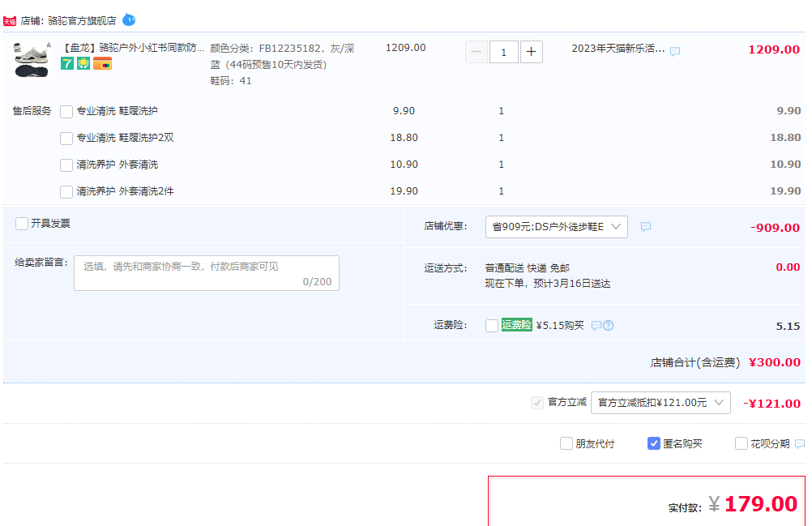Open comment icon next to ¥5.15购买

pyautogui.click(x=596, y=326)
